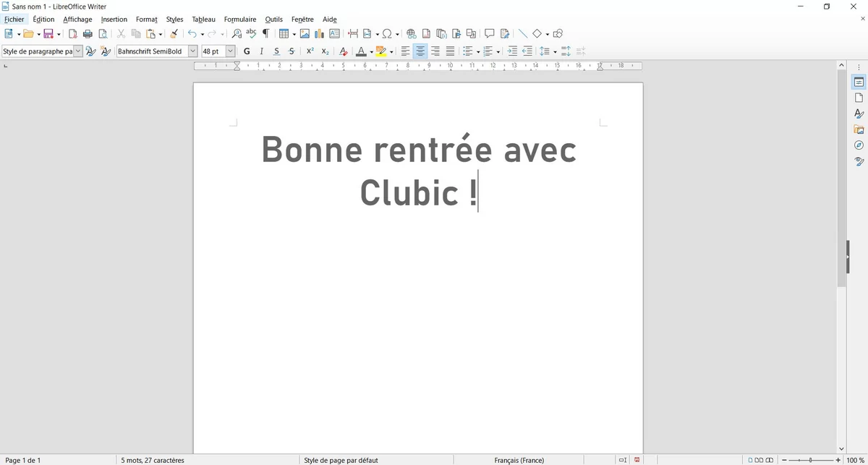Open the Paste options dropdown arrow
868x465 pixels.
pyautogui.click(x=161, y=35)
